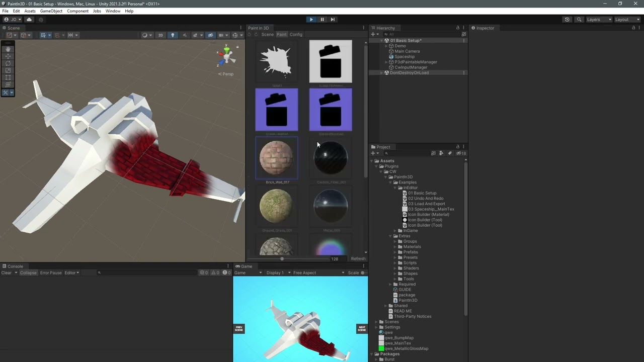Open the GameObject menu

pos(51,11)
